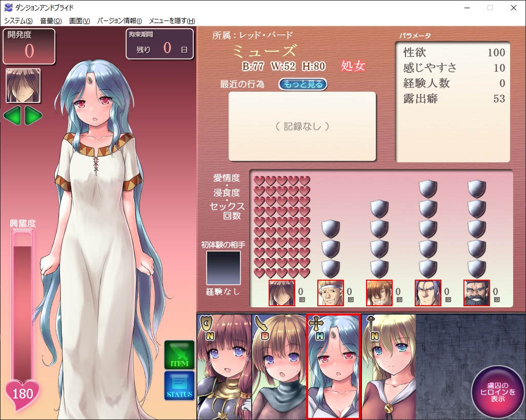The height and width of the screenshot is (420, 526).
Task: Click the key class icon on blonde card
Action: pos(371,323)
